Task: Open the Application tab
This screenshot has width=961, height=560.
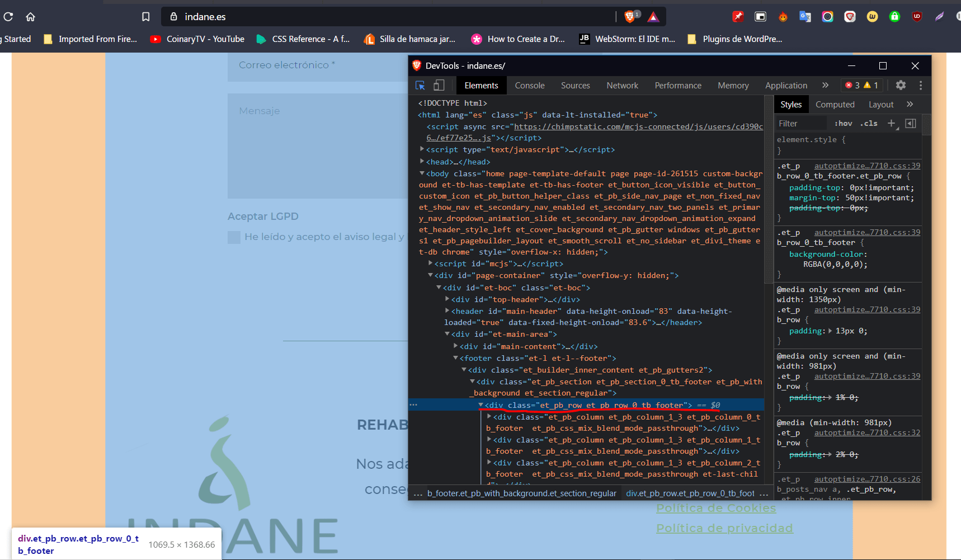Action: [786, 85]
